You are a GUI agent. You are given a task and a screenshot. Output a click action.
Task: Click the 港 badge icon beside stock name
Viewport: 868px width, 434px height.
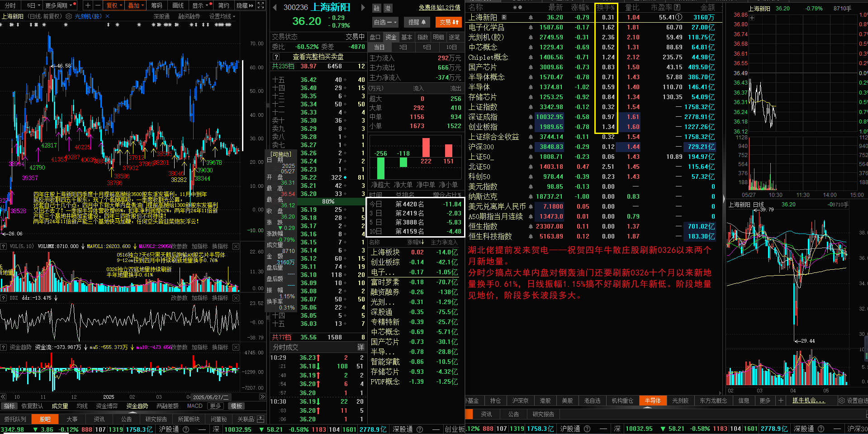pyautogui.click(x=388, y=8)
